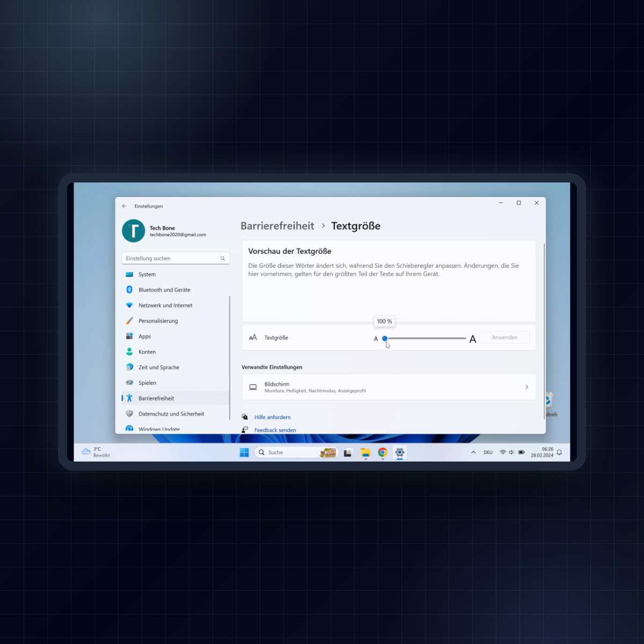Click the Bildschirm row subtitle text
This screenshot has height=644, width=644.
(315, 391)
